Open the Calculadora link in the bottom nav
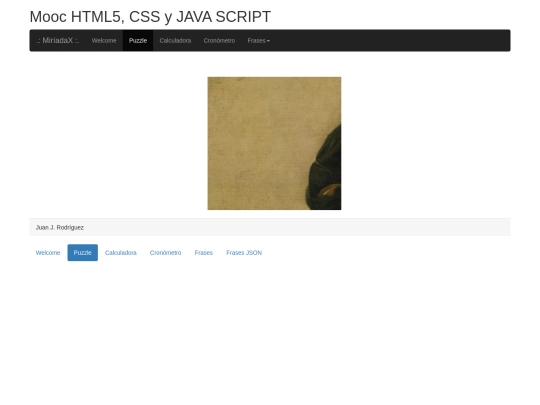Screen dimensions: 540x405 [x=121, y=253]
